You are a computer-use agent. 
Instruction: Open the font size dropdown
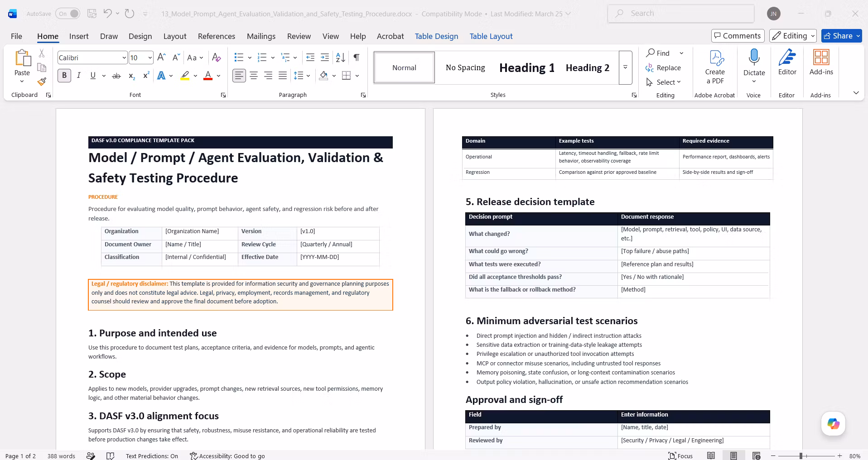(x=150, y=57)
